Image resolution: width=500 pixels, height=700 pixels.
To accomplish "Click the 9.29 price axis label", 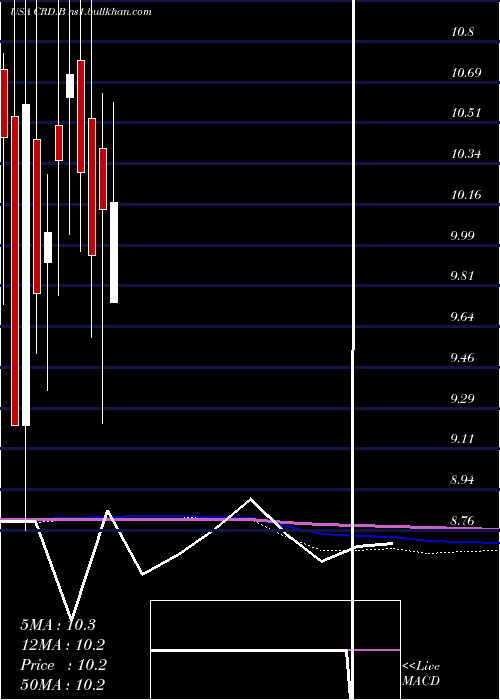I will pos(463,398).
